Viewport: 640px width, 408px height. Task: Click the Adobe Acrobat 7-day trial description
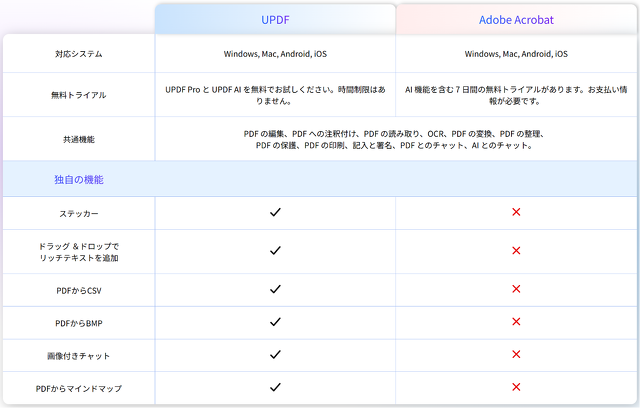(516, 95)
